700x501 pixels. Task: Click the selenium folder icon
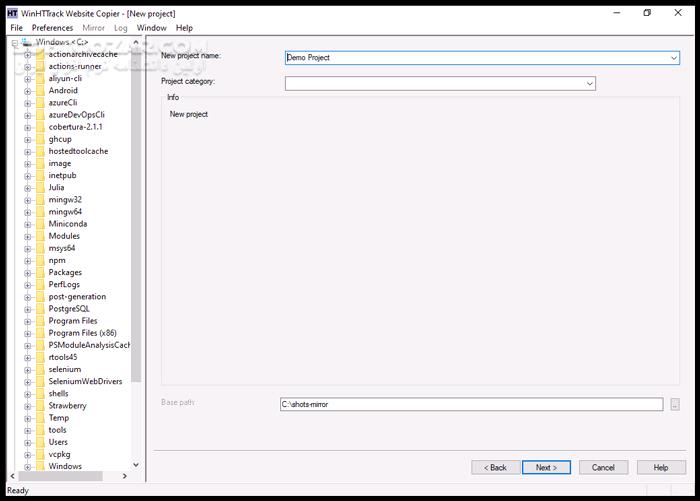click(40, 370)
